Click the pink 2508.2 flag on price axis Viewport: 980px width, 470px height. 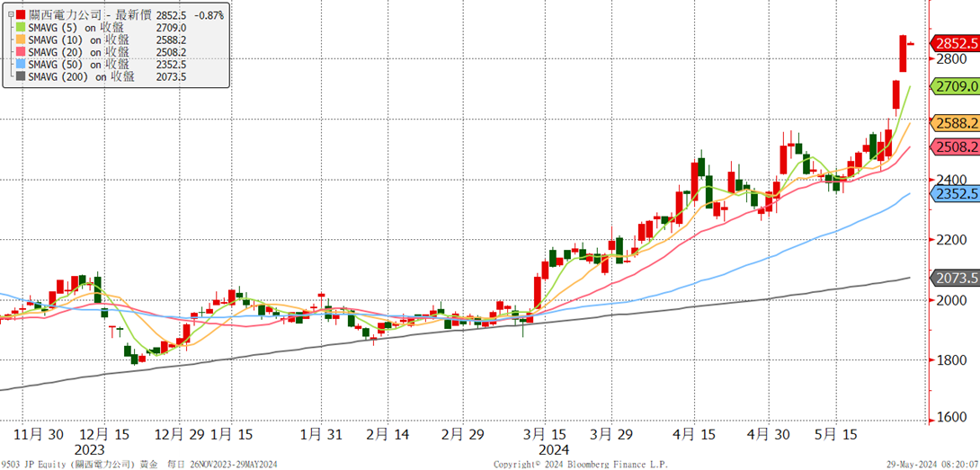coord(955,146)
